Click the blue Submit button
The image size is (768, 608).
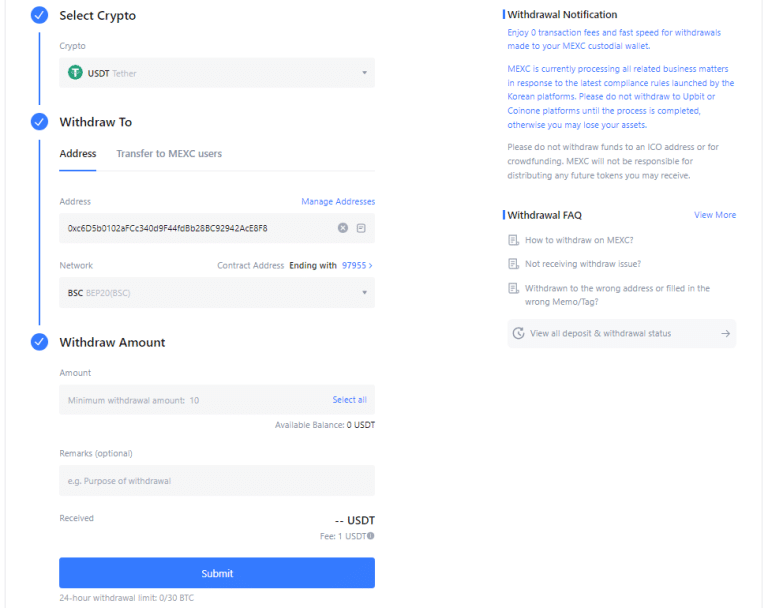click(217, 573)
